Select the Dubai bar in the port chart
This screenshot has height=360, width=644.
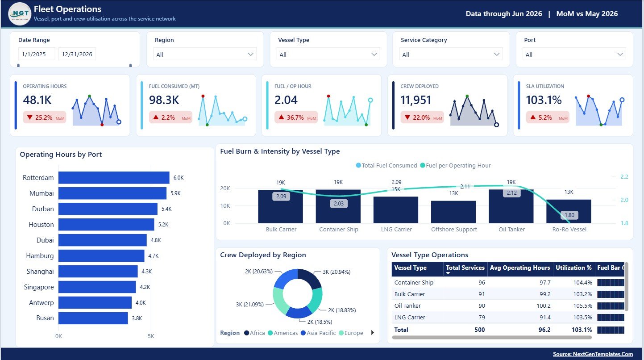103,240
